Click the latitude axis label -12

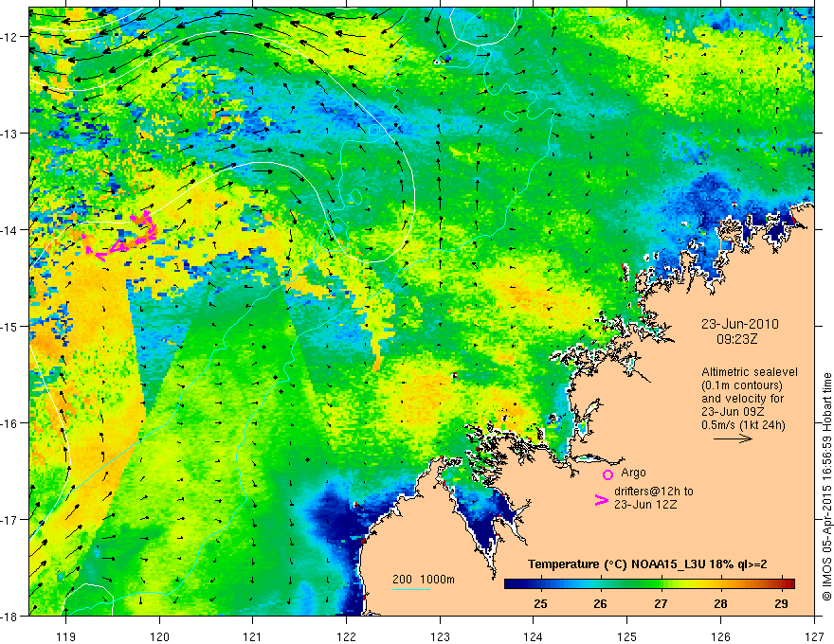pyautogui.click(x=10, y=37)
